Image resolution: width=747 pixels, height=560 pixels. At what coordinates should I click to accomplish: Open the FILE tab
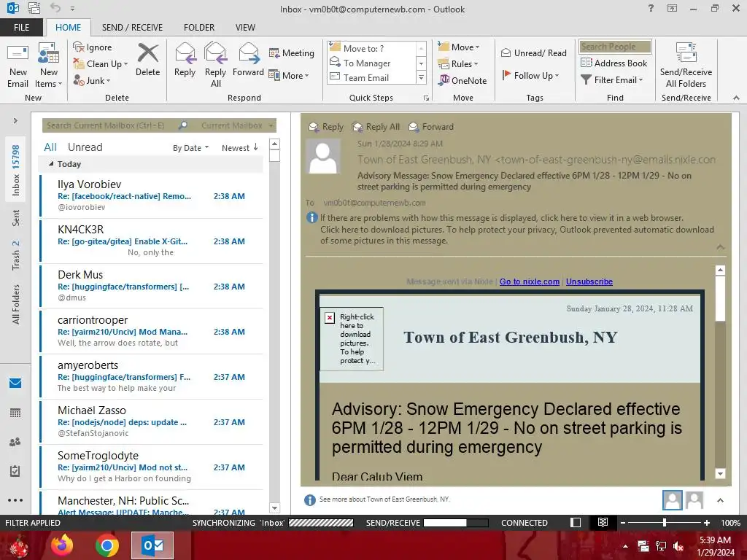pos(21,27)
